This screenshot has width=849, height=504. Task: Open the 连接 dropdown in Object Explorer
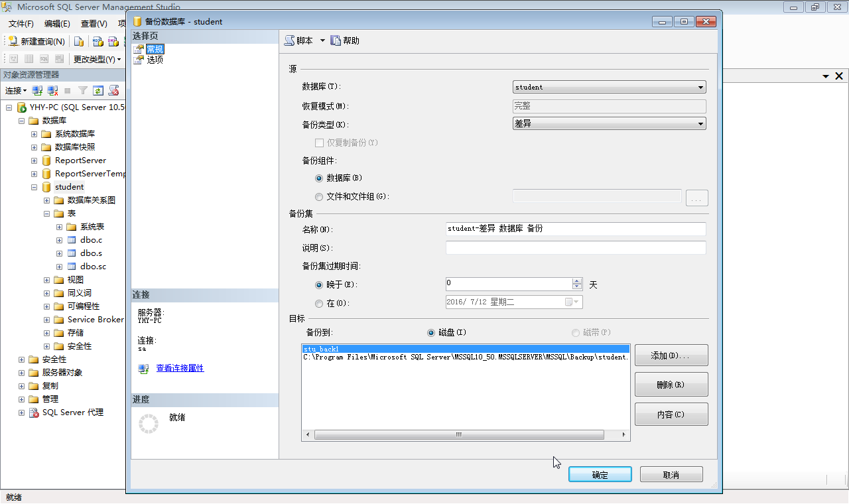pyautogui.click(x=16, y=90)
